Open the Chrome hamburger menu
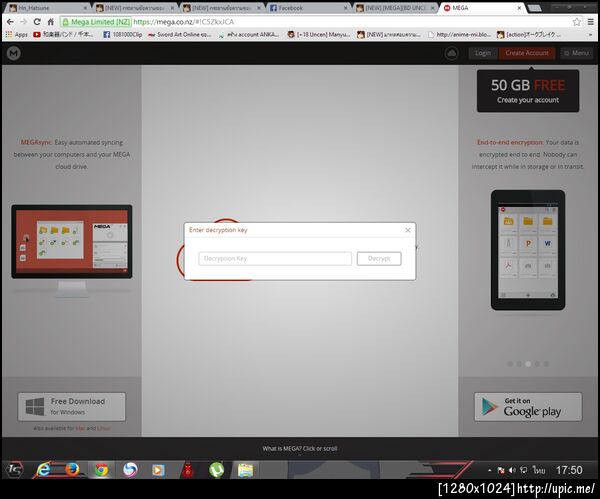Screen dimensions: 600x499 pyautogui.click(x=591, y=22)
